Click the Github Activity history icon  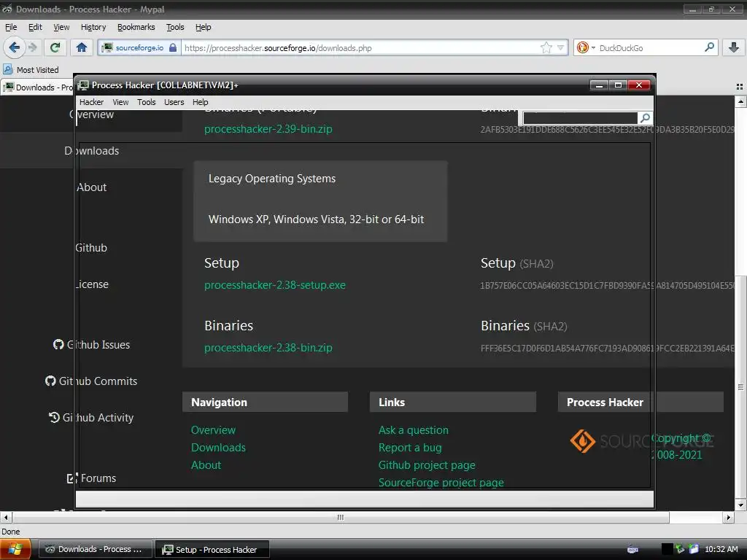tap(54, 417)
